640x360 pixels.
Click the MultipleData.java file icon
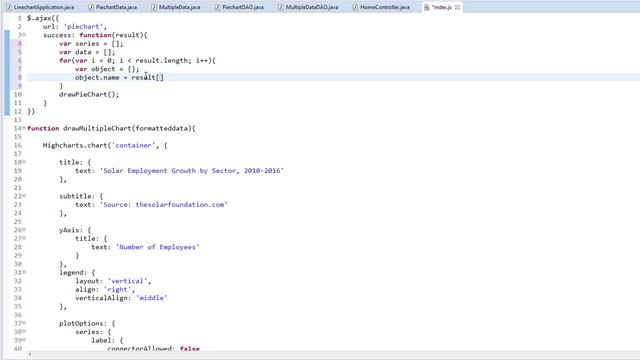[154, 7]
